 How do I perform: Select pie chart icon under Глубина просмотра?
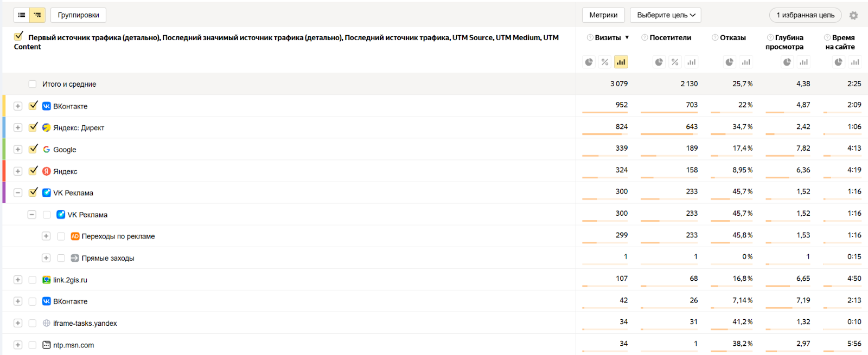point(787,62)
